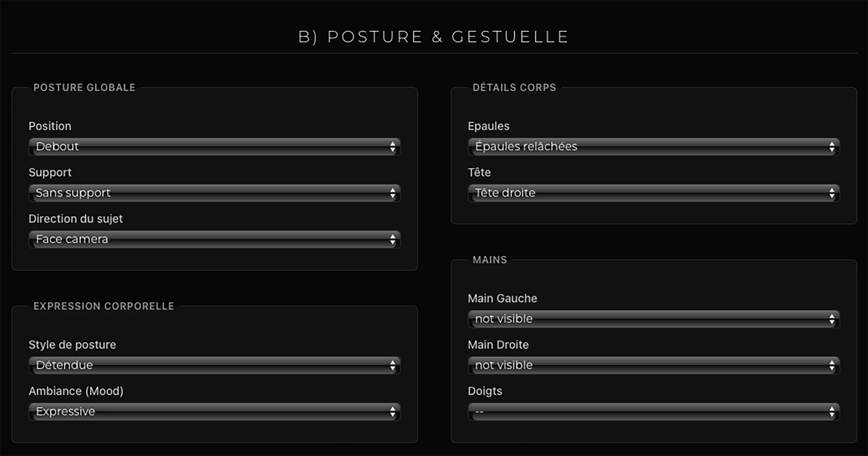Click the Détails Corps section heading
The image size is (868, 456).
point(514,88)
